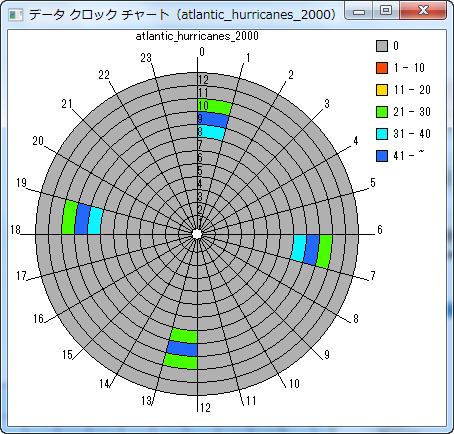Click the cyan cell in the hour 18 sector
Screen dimensions: 454x434
pos(95,221)
